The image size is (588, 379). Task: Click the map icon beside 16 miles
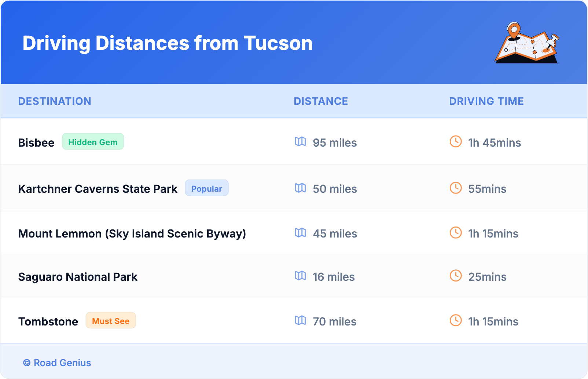point(300,276)
